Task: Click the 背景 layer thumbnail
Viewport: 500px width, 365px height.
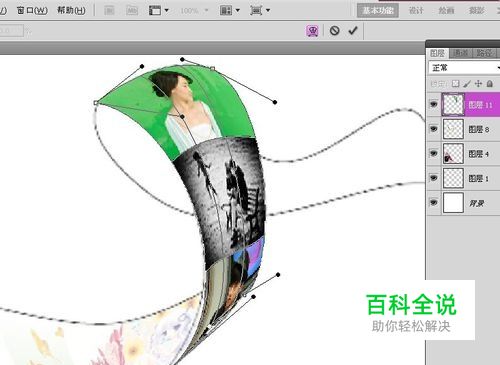Action: [x=453, y=202]
